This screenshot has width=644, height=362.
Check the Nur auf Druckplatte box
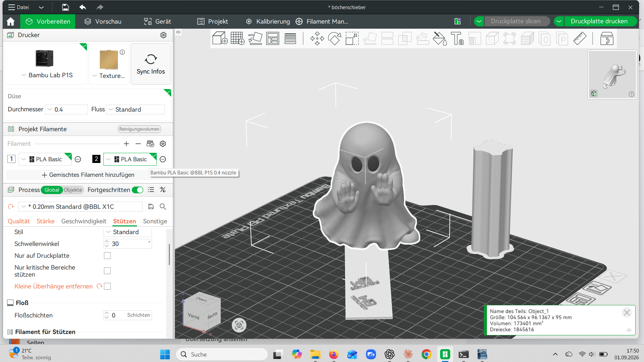point(107,256)
